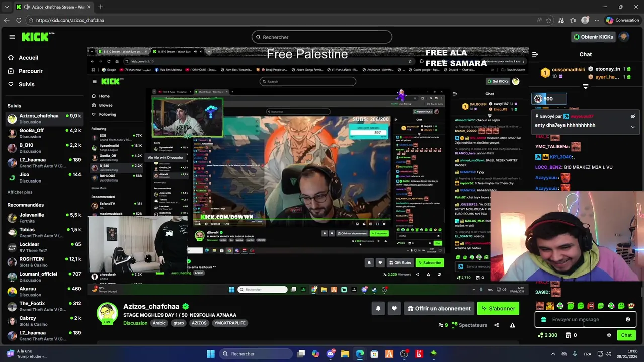Select Azizos_chafchaa in followed channels
Viewport: 644px width, 362px height.
click(44, 119)
